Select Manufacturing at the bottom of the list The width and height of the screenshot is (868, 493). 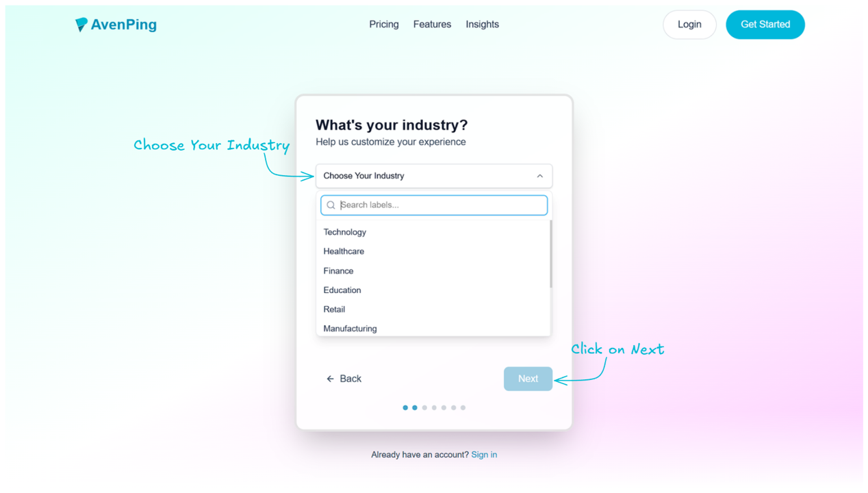[350, 328]
